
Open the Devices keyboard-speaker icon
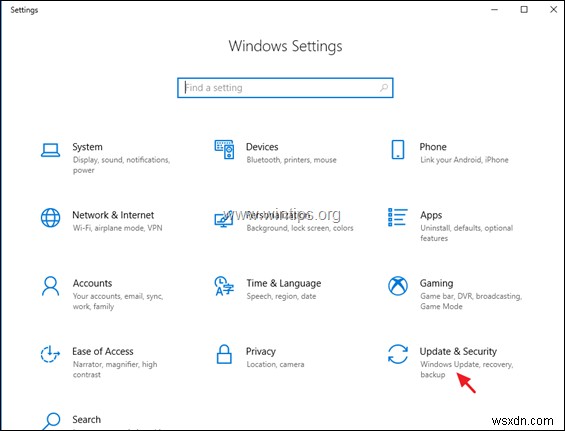pyautogui.click(x=224, y=150)
